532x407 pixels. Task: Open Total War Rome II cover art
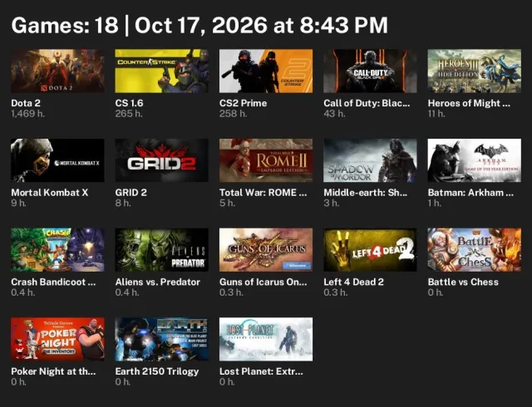pyautogui.click(x=266, y=160)
